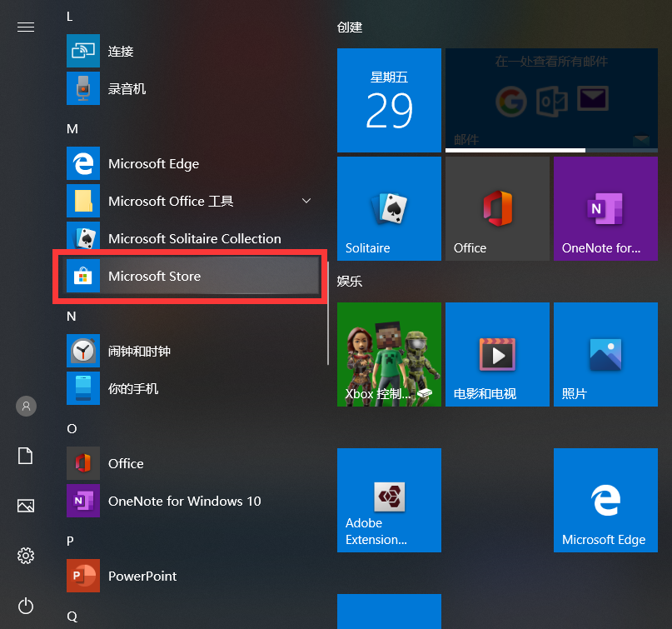Open Settings with the gear icon
This screenshot has width=672, height=629.
(x=26, y=555)
